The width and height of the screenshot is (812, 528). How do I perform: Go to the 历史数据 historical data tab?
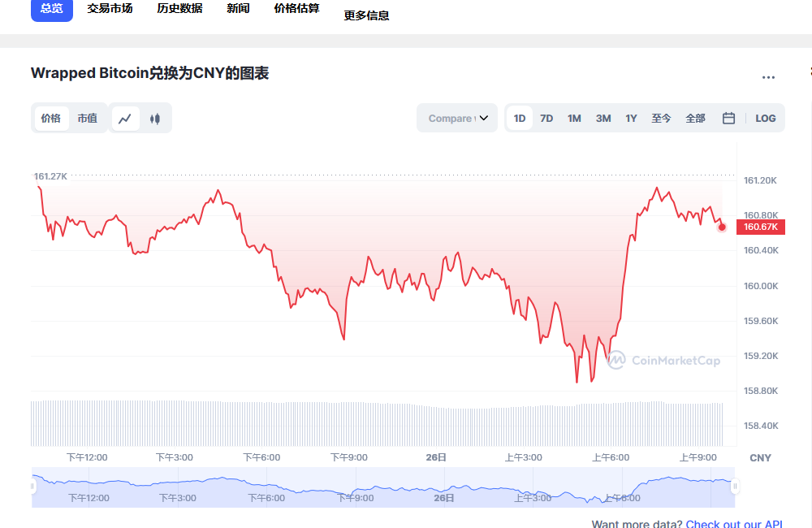pos(179,8)
